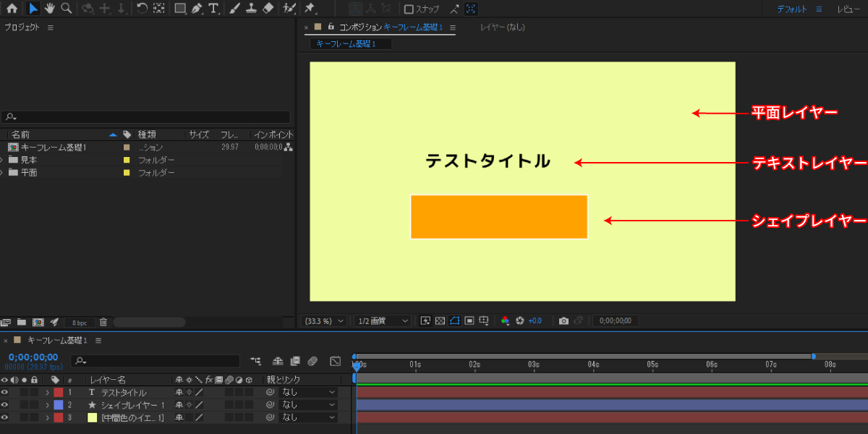Expand the 見本 folder in project
This screenshot has height=434, width=868.
tap(2, 160)
